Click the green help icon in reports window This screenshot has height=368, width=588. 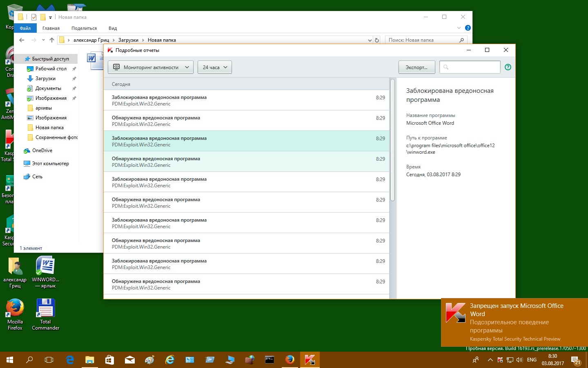[508, 67]
